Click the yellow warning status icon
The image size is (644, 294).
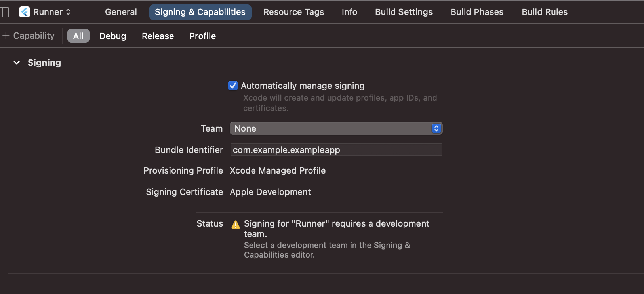point(236,225)
